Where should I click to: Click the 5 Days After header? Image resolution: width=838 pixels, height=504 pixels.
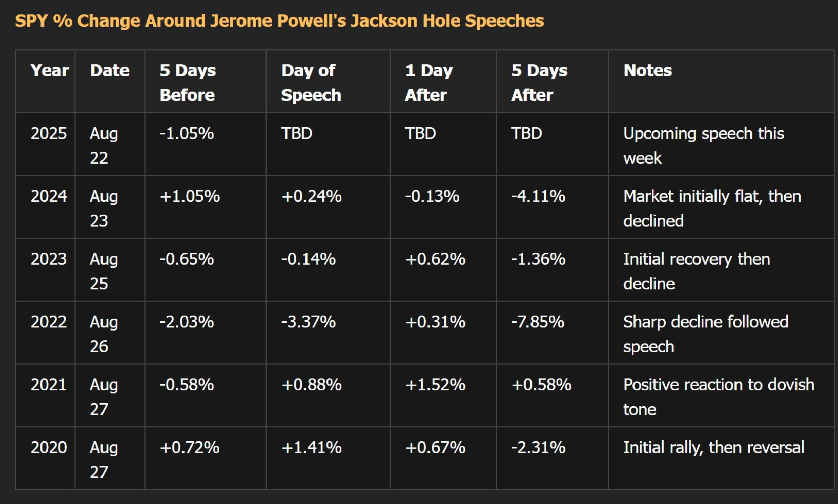539,82
